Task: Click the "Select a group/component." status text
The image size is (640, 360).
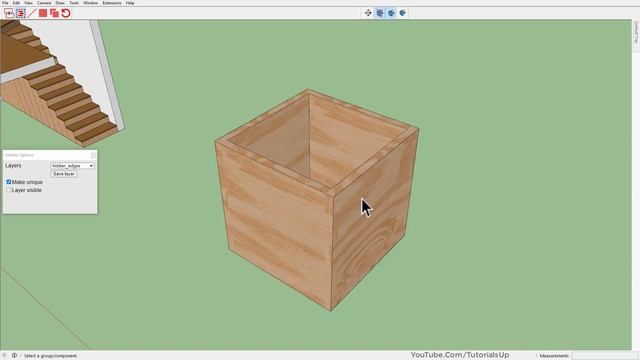Action: (x=51, y=356)
